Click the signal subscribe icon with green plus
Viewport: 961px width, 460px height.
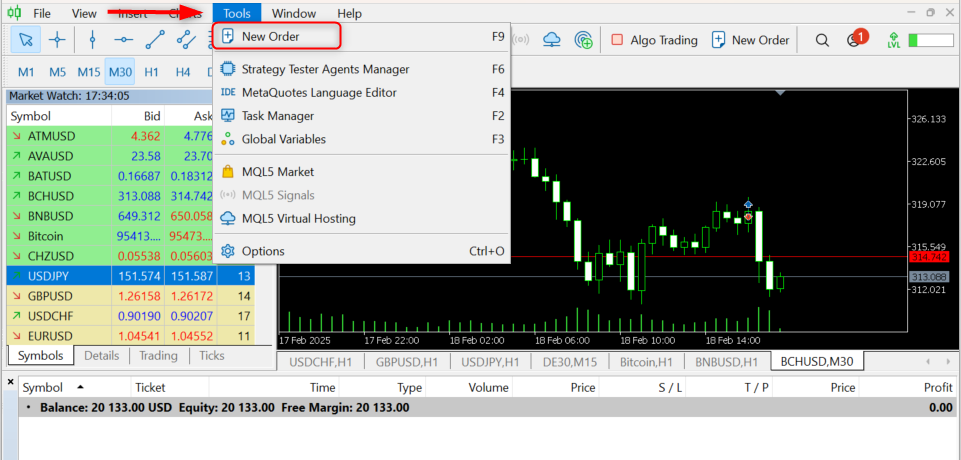coord(583,40)
